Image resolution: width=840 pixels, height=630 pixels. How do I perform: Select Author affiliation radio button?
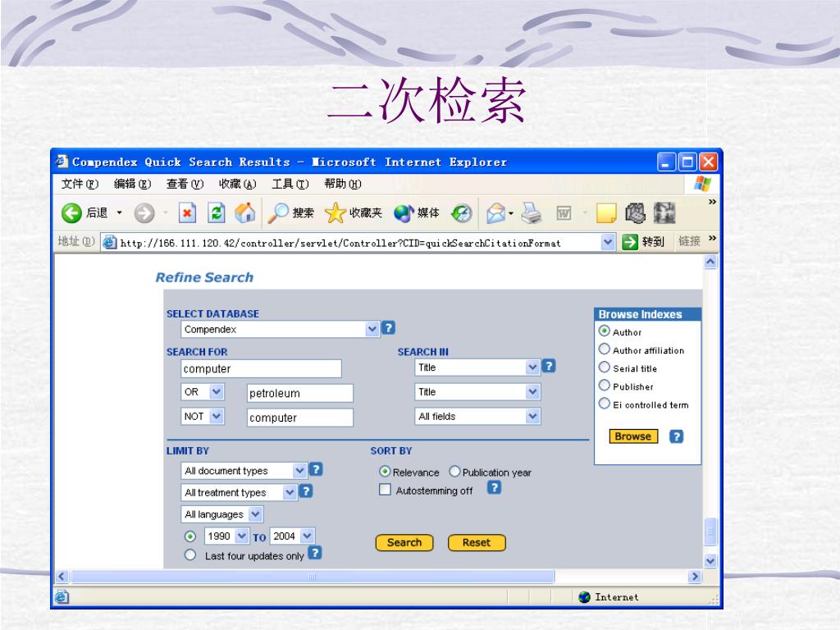[605, 349]
